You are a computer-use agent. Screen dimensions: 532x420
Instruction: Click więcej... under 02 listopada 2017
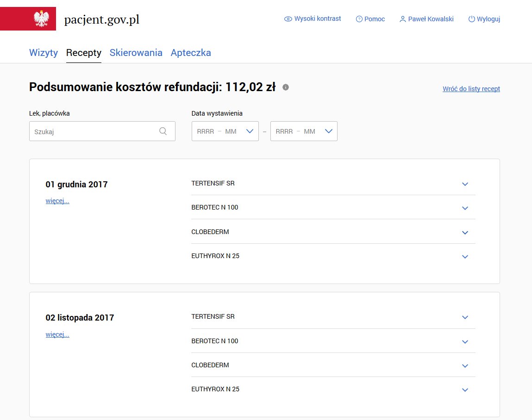57,334
